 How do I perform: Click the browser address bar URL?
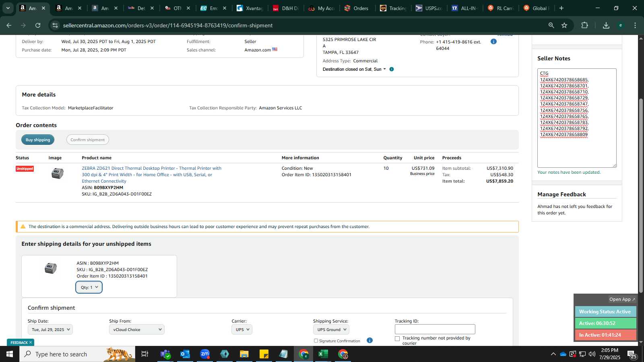coord(168,25)
